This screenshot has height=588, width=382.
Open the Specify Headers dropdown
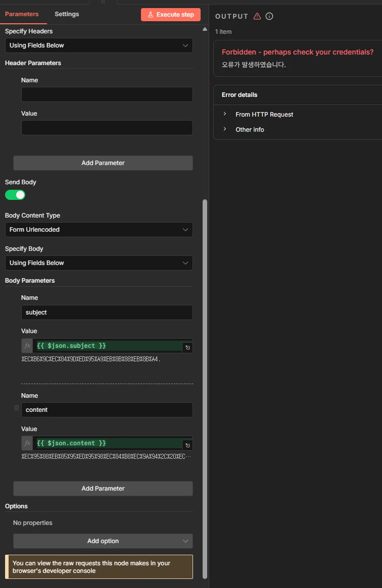click(x=99, y=45)
